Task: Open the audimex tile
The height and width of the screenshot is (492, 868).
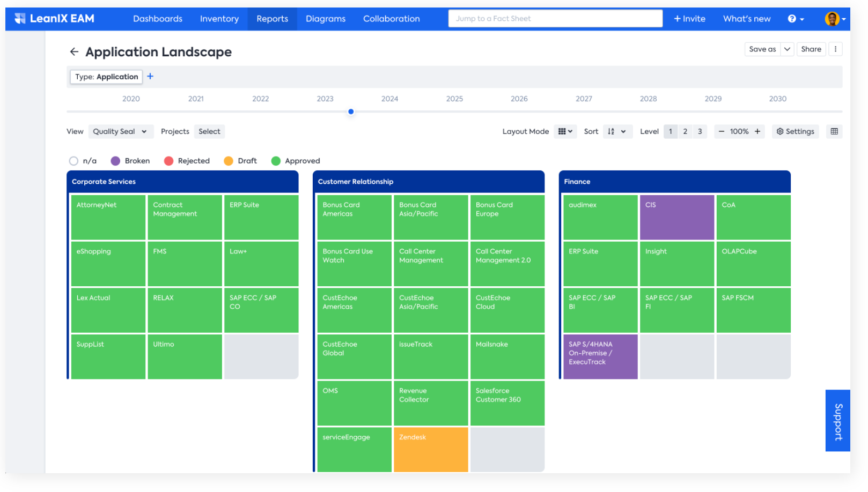Action: pos(600,217)
